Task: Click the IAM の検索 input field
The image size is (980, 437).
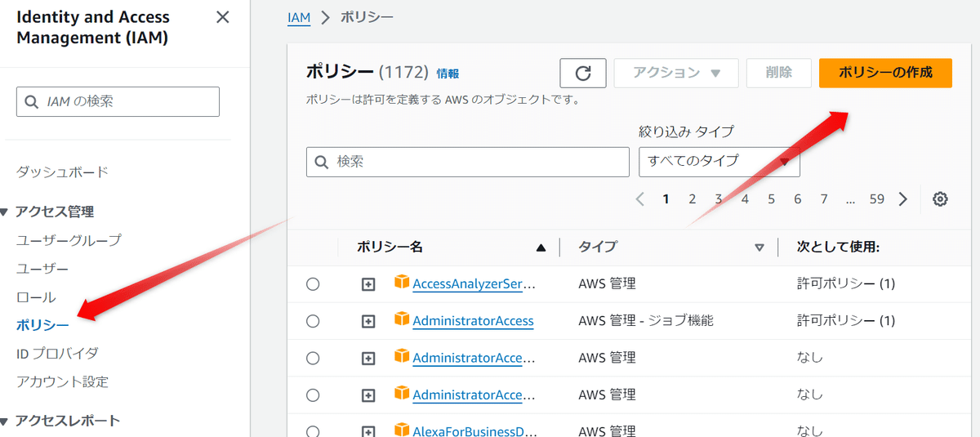Action: click(118, 102)
